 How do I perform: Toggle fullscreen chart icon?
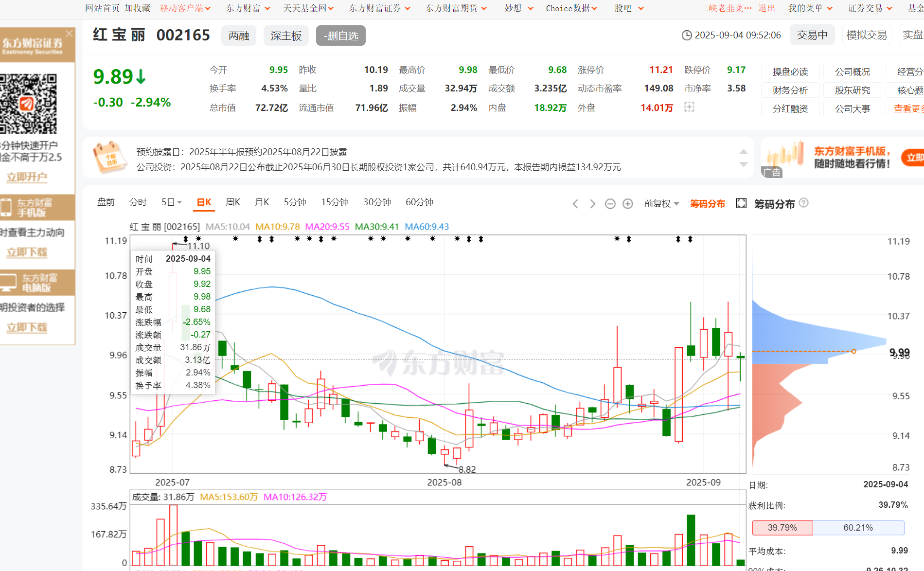[x=741, y=203]
